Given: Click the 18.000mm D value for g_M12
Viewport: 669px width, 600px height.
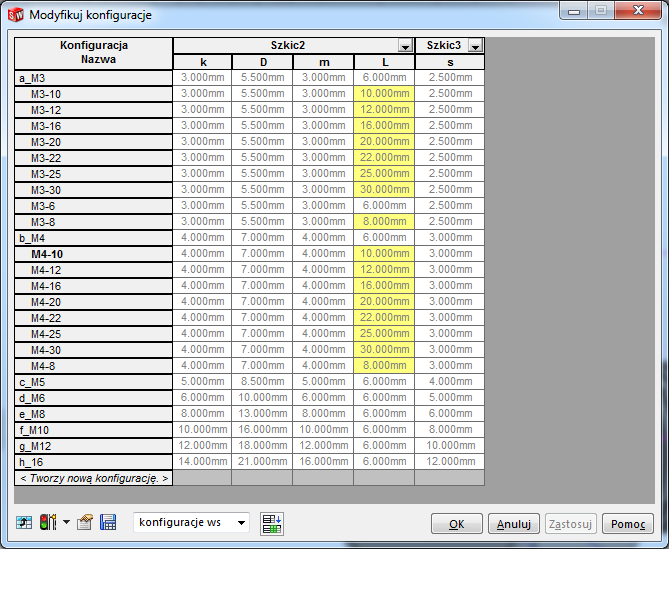Looking at the screenshot, I should [262, 446].
